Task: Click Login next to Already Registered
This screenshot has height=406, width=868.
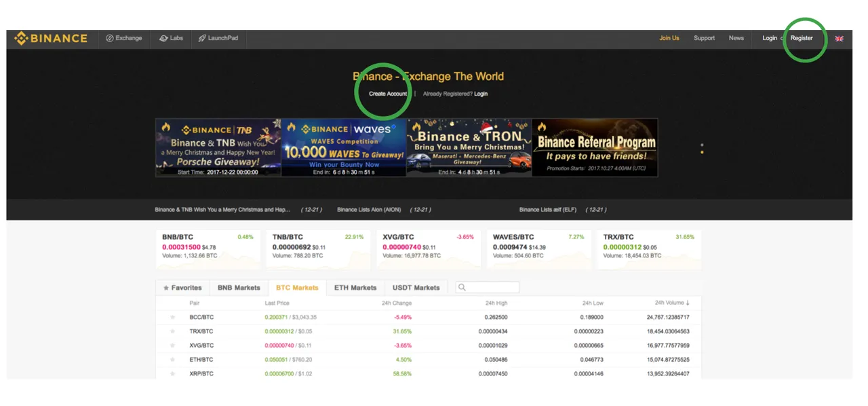Action: coord(481,94)
